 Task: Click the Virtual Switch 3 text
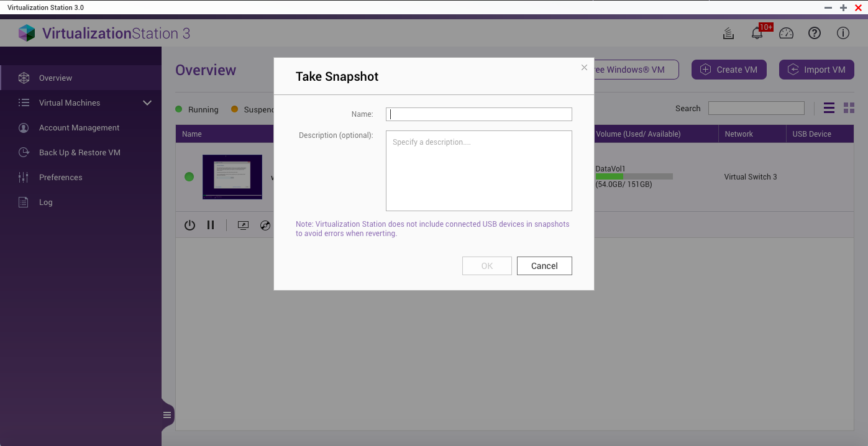point(751,177)
